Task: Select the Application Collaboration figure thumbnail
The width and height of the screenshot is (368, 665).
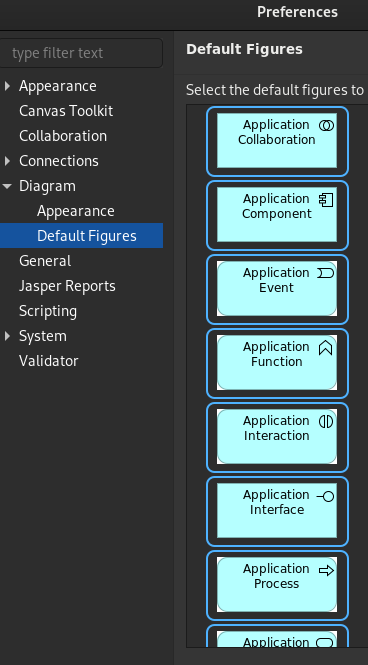Action: [277, 140]
